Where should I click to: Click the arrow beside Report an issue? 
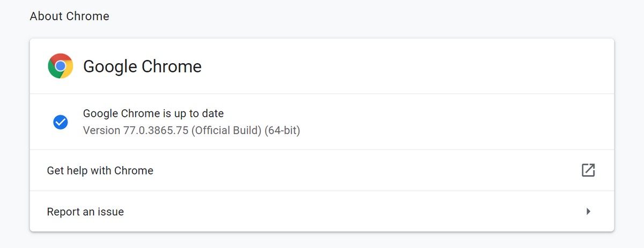[x=588, y=212]
